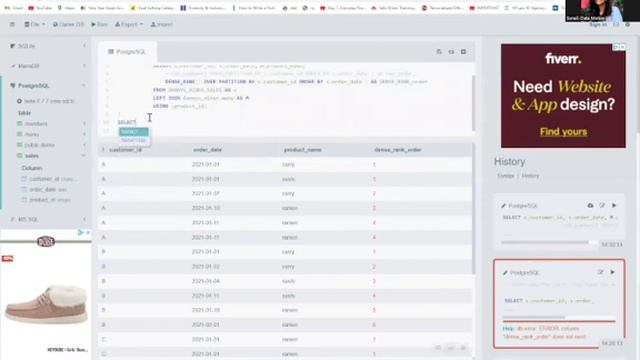The height and width of the screenshot is (360, 640).
Task: Select PostgreSQL in the database sidebar
Action: click(x=33, y=86)
